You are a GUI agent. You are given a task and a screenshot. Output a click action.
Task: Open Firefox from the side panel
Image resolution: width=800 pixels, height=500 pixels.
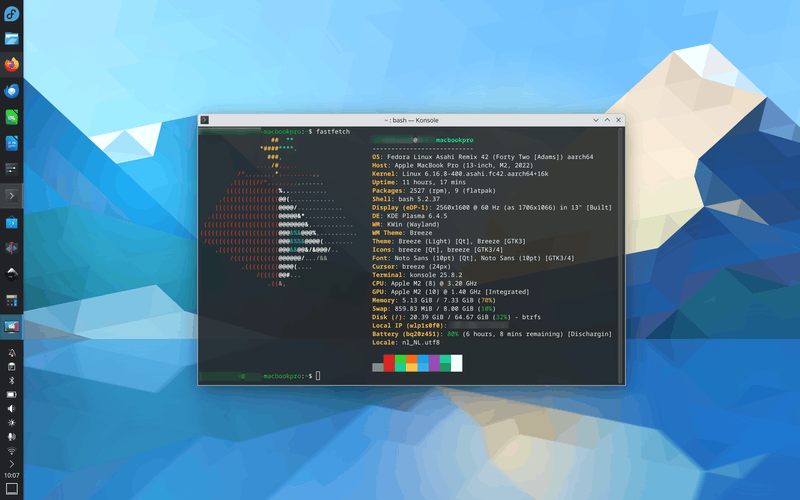[x=11, y=65]
